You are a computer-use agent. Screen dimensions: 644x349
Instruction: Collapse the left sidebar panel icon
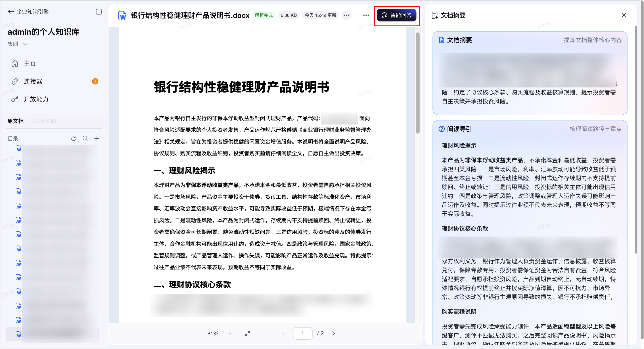(x=98, y=12)
